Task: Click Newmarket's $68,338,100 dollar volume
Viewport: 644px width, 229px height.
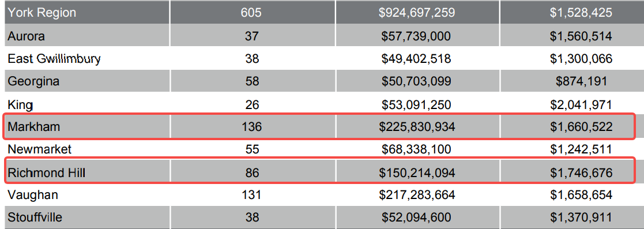Action: pos(417,149)
